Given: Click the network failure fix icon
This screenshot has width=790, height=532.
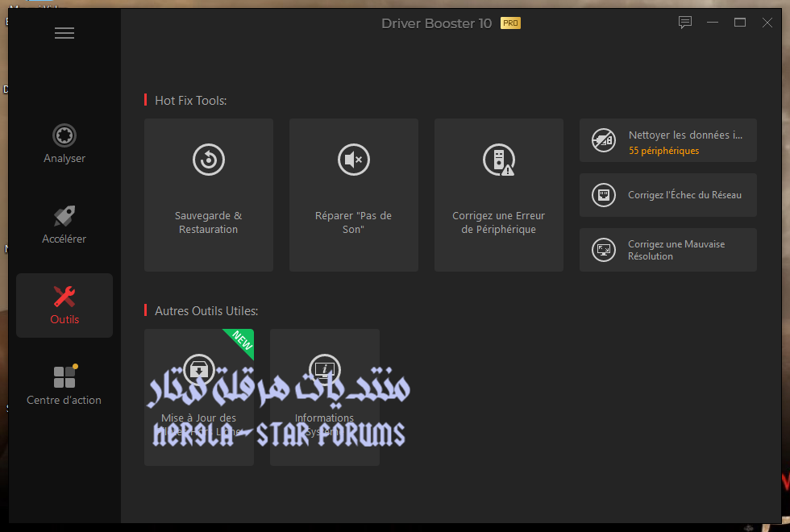Looking at the screenshot, I should point(604,195).
